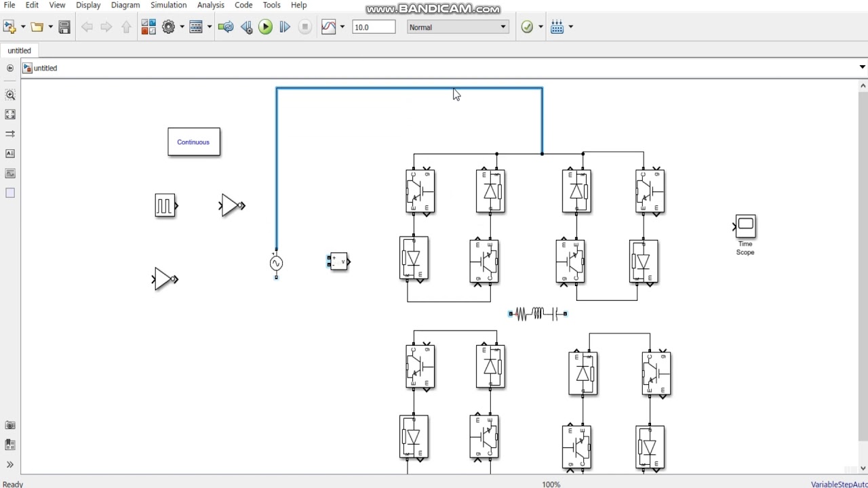Click the screenshot camera icon in palette
868x488 pixels.
(10, 426)
